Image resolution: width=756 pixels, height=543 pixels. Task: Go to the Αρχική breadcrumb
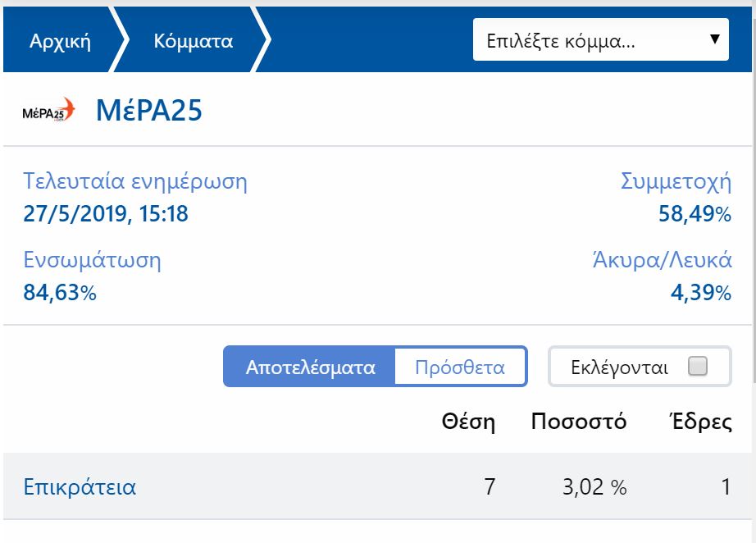[x=60, y=41]
